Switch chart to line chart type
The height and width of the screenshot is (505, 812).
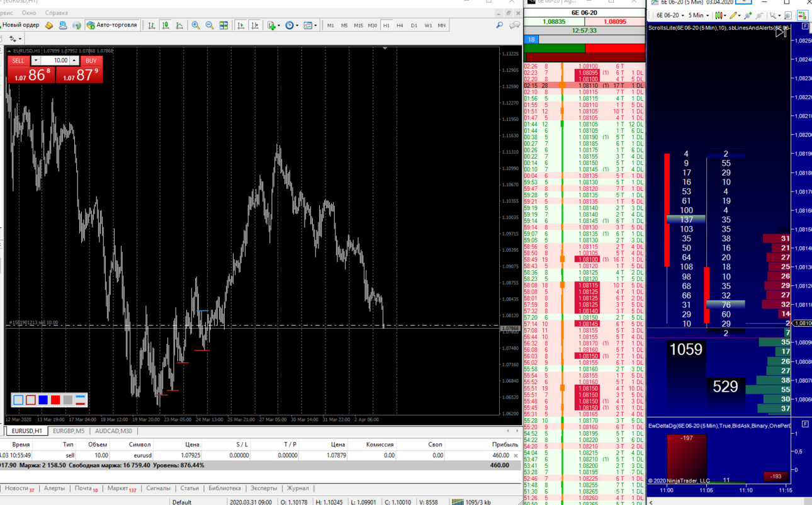point(179,25)
